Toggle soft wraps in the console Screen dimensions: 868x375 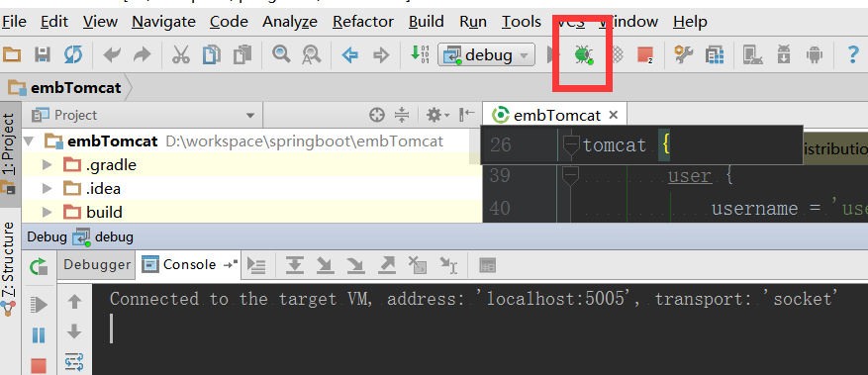[74, 362]
